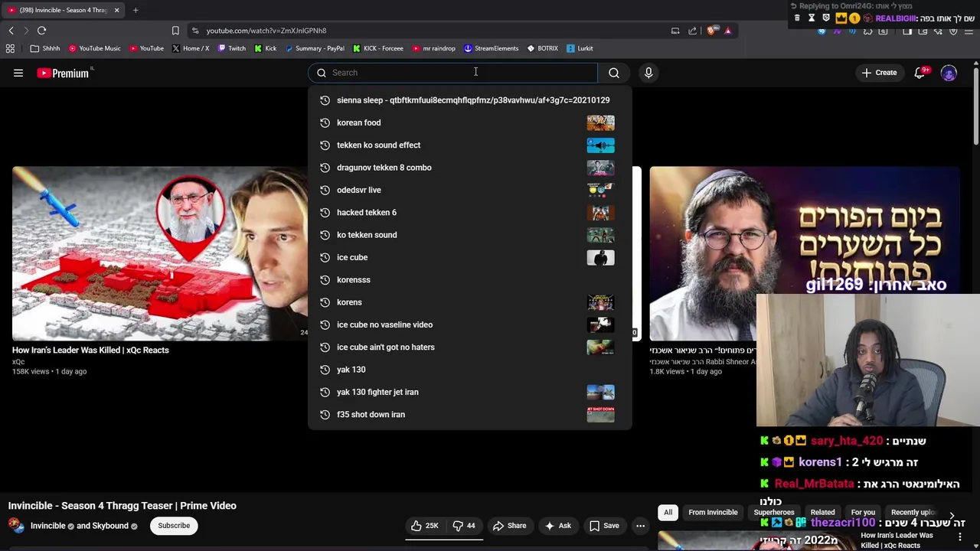
Task: Open a new browser tab
Action: [136, 10]
